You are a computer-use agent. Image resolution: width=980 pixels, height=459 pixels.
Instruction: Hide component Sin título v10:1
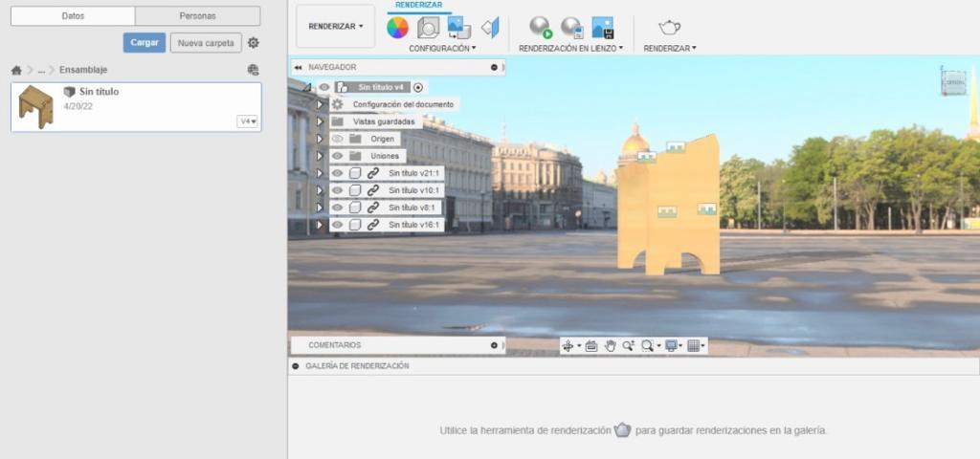tap(338, 190)
